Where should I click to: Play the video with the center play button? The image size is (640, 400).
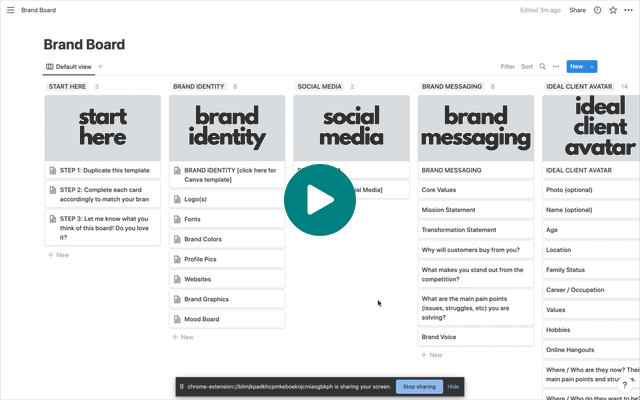coord(320,200)
